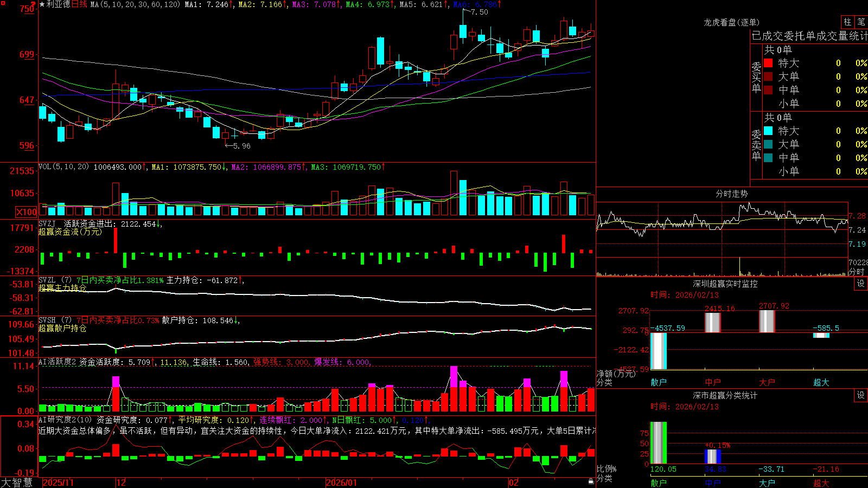The height and width of the screenshot is (488, 868).
Task: Click the cyan 特大 swatch under 委卖单
Action: point(768,131)
